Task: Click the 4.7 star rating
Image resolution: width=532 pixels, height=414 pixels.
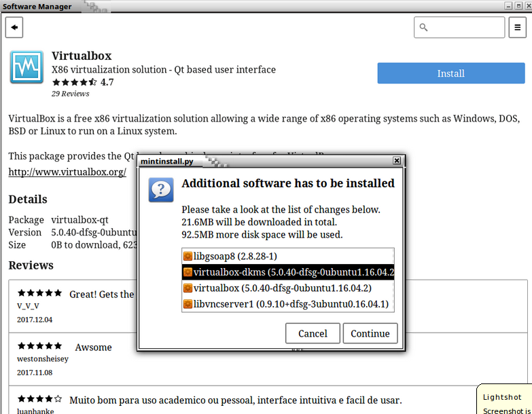Action: [83, 82]
